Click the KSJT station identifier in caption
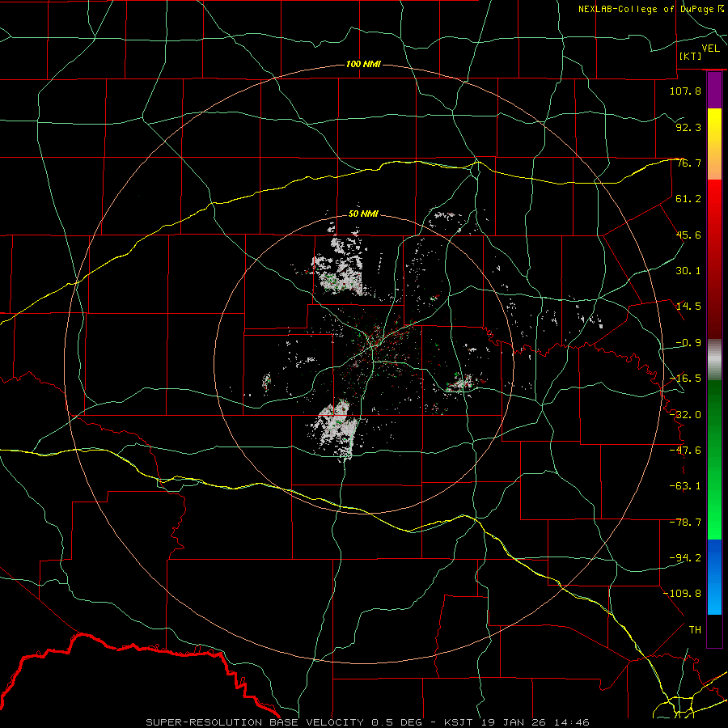Viewport: 728px width, 728px height. tap(458, 722)
